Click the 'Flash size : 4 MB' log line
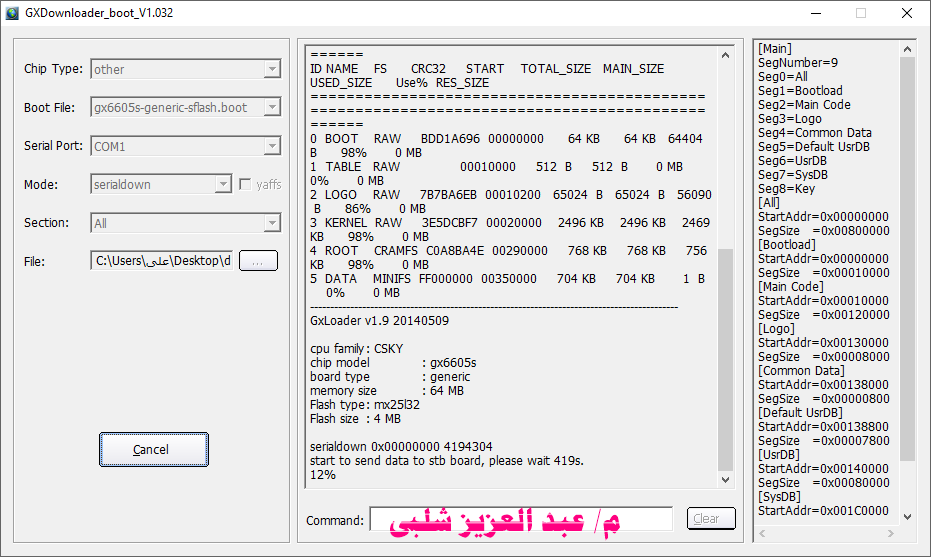 click(355, 419)
